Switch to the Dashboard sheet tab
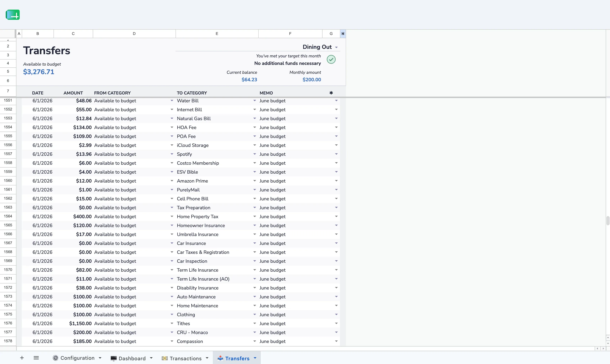Viewport: 610px width, 364px height. pyautogui.click(x=132, y=358)
